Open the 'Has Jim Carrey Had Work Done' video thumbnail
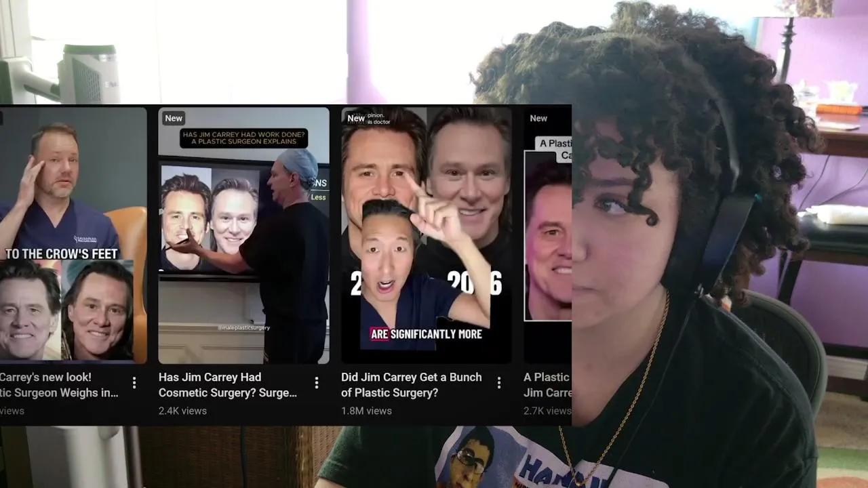The height and width of the screenshot is (488, 868). [243, 235]
